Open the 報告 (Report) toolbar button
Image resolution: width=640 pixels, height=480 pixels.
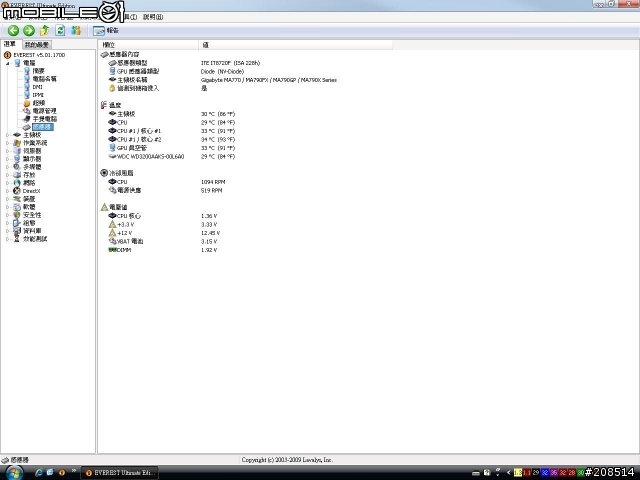coord(106,31)
